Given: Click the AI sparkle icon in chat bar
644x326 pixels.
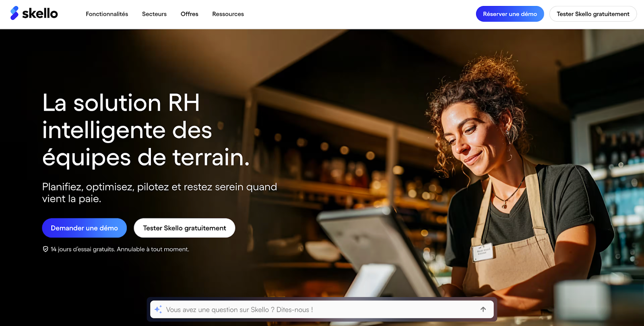Looking at the screenshot, I should (158, 309).
